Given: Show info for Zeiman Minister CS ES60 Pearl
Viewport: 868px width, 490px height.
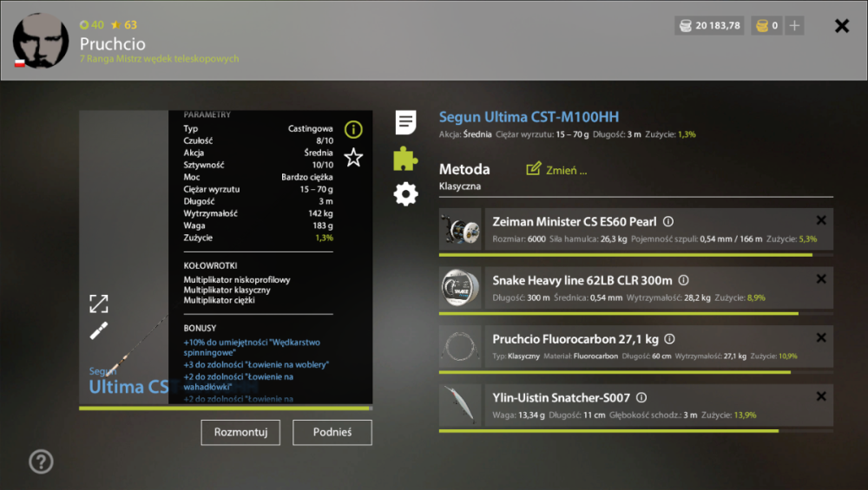Looking at the screenshot, I should (668, 222).
